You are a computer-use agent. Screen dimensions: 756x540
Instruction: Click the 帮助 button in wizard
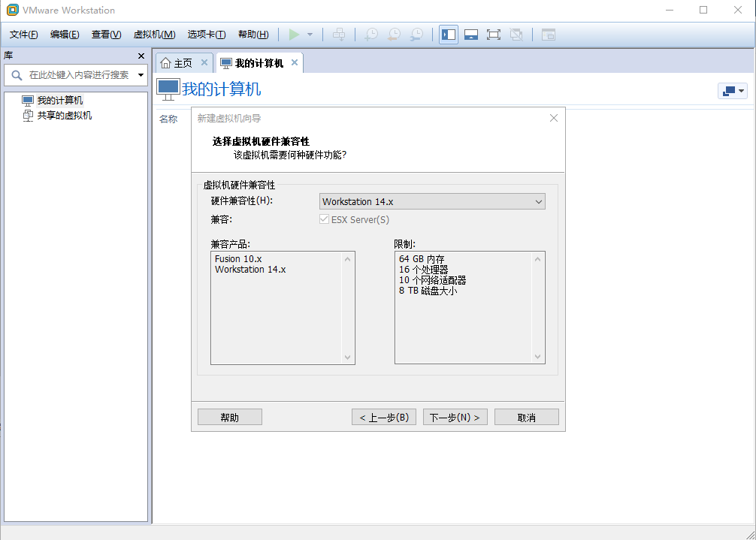(230, 417)
